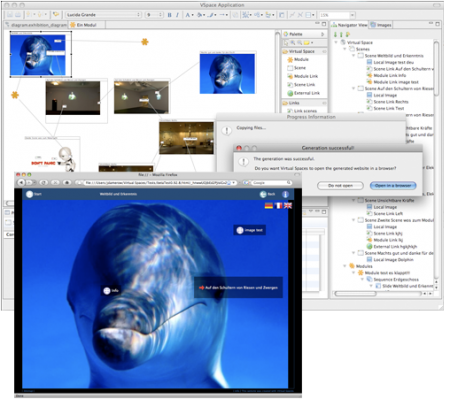
Task: Click the yellow icon in Navigator toolbar
Action: tap(348, 34)
